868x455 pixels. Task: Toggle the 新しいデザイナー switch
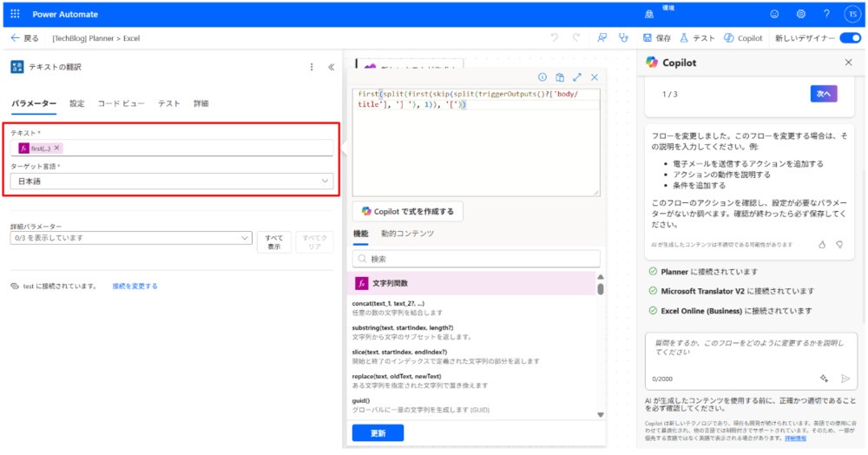(851, 38)
